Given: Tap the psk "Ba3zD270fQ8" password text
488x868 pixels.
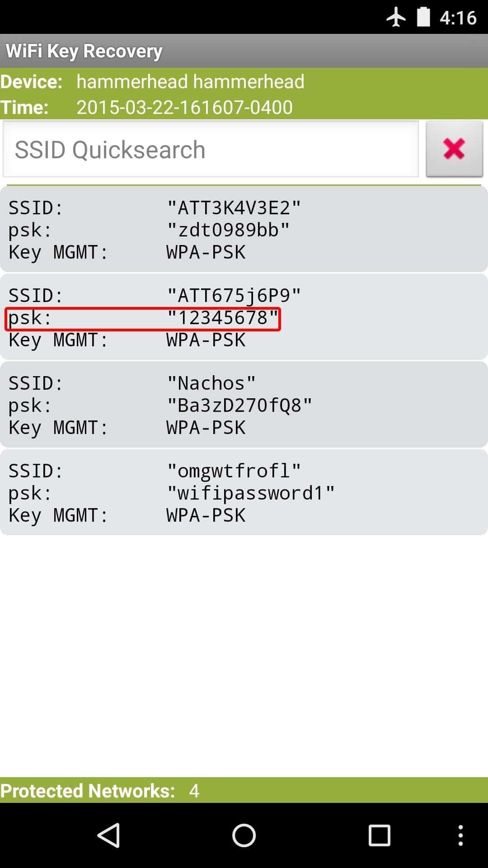Looking at the screenshot, I should coord(239,406).
